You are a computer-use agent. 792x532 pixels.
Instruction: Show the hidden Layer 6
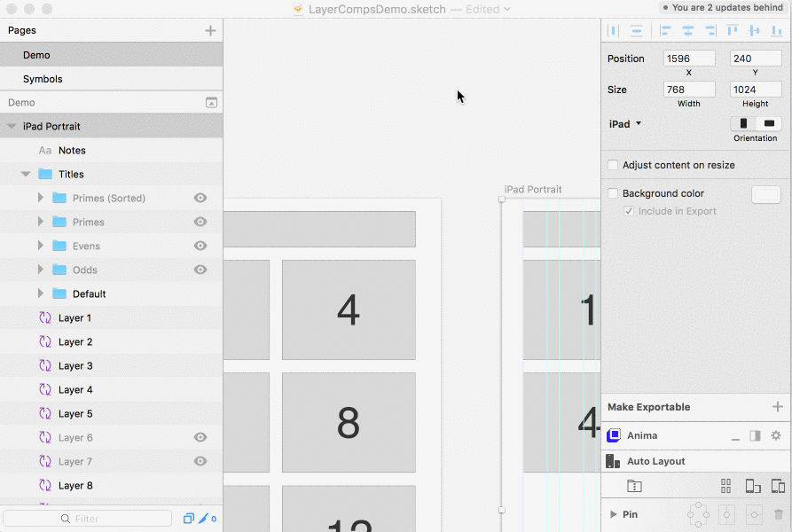[x=200, y=437]
